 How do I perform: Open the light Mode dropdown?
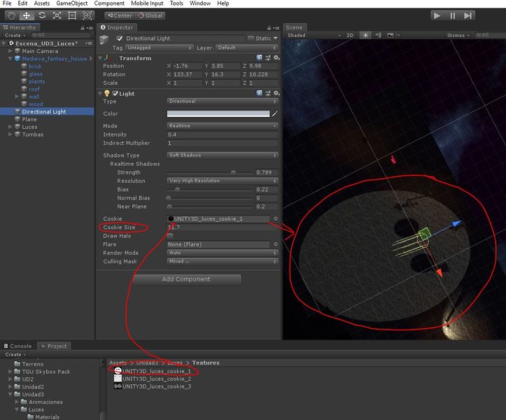tap(223, 125)
